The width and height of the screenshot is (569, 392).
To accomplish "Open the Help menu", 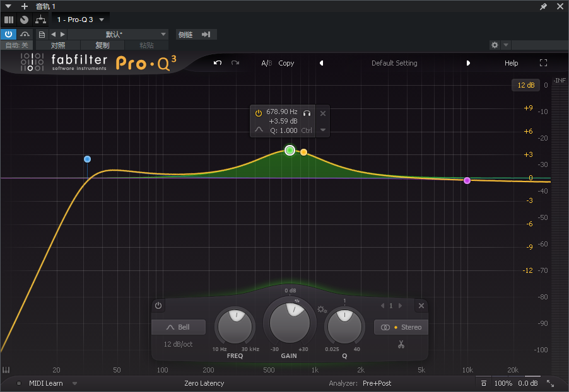I will click(x=511, y=63).
